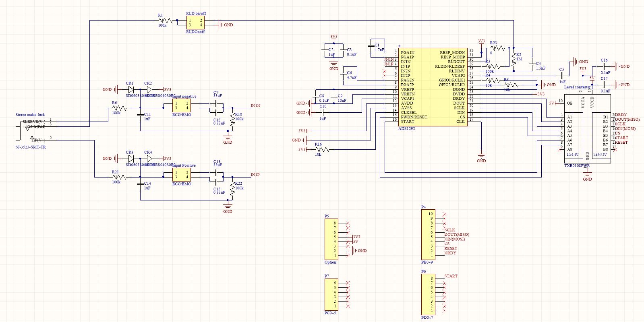Select the P4 PB0~9 header
644x322 pixels.
(428, 234)
